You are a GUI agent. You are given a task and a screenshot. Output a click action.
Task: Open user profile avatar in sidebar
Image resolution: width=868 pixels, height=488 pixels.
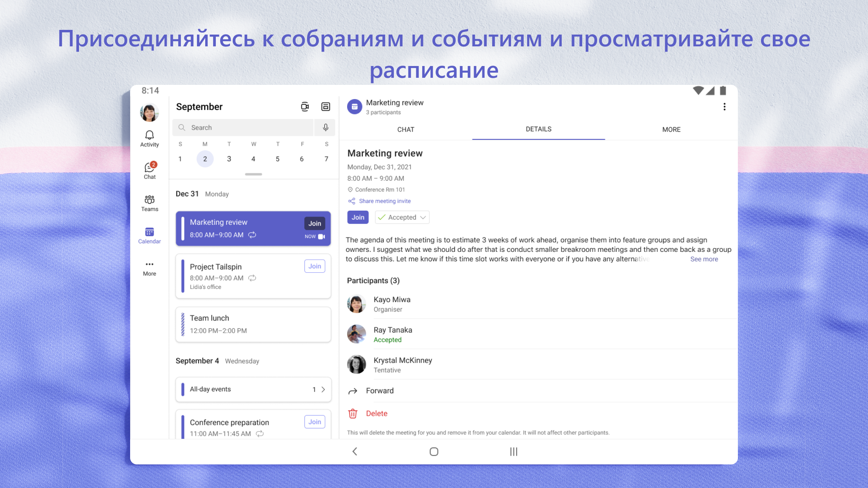[149, 113]
